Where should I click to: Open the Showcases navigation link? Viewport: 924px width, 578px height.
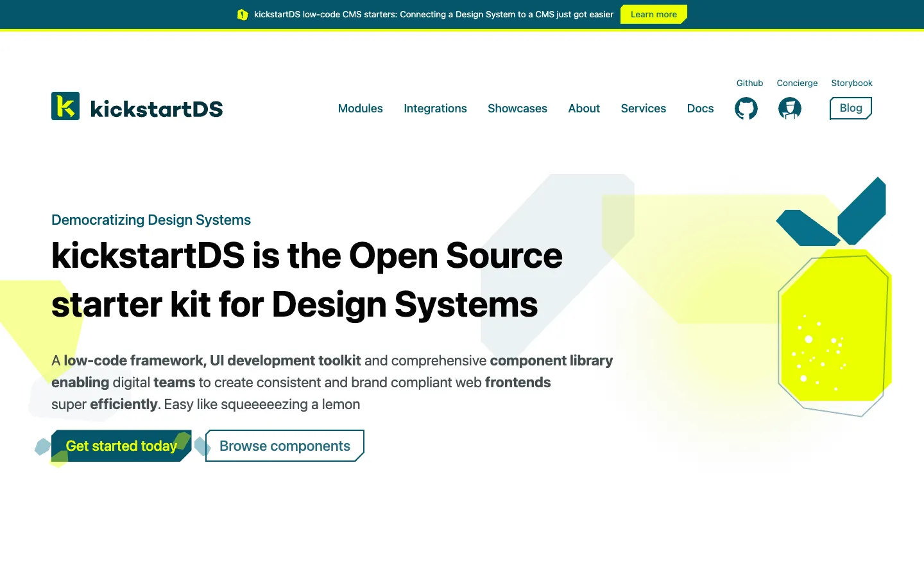coord(517,109)
